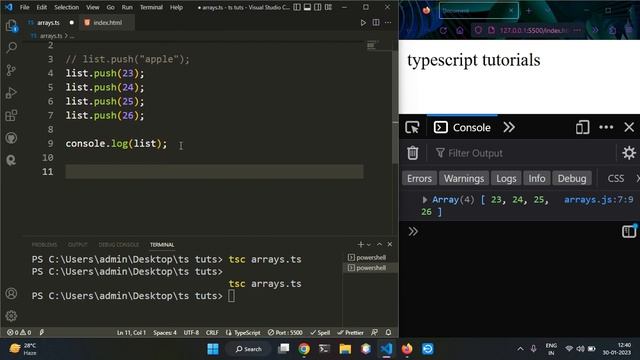This screenshot has height=360, width=640.
Task: Reload the Firefox page
Action: tap(443, 30)
